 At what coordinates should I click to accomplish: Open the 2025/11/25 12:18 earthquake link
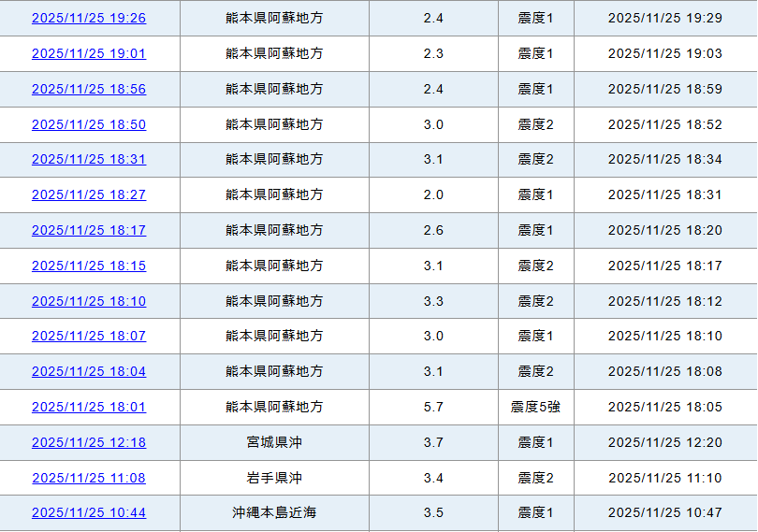[89, 442]
